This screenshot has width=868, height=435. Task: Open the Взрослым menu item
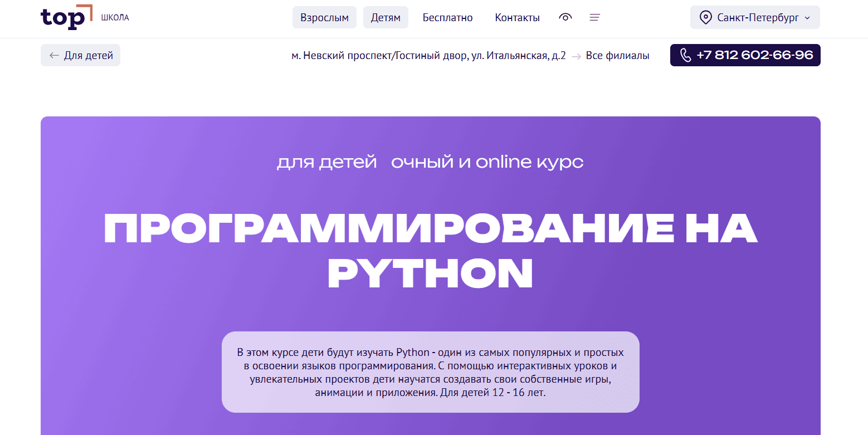click(324, 17)
